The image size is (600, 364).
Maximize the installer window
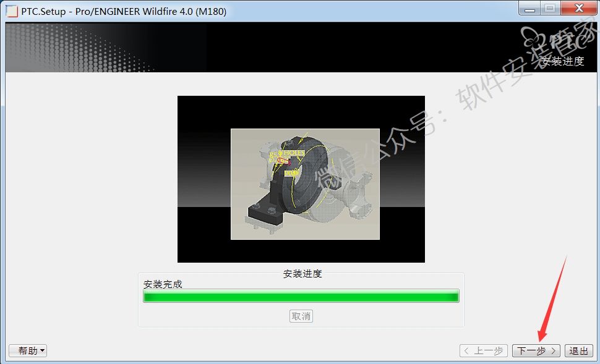coord(548,7)
